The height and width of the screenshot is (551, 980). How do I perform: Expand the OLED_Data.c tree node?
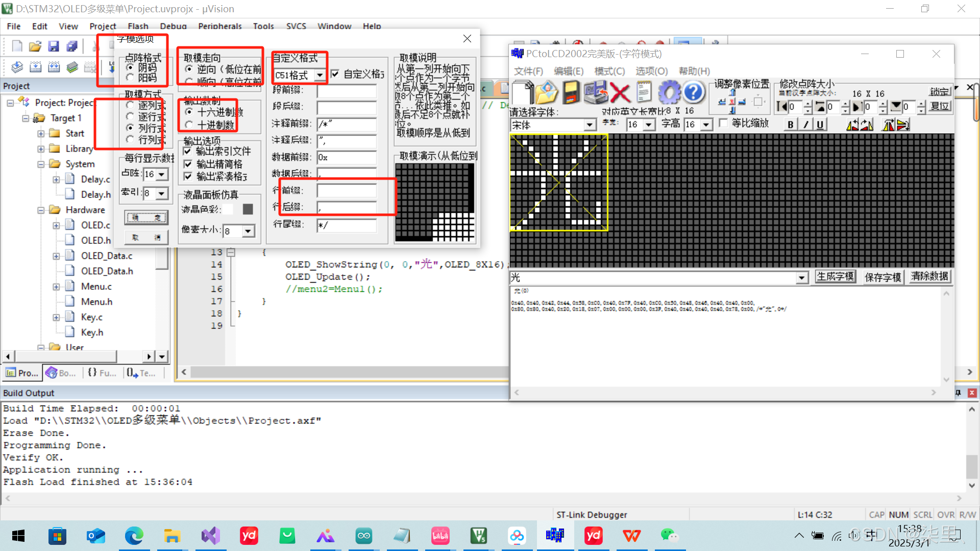tap(56, 256)
